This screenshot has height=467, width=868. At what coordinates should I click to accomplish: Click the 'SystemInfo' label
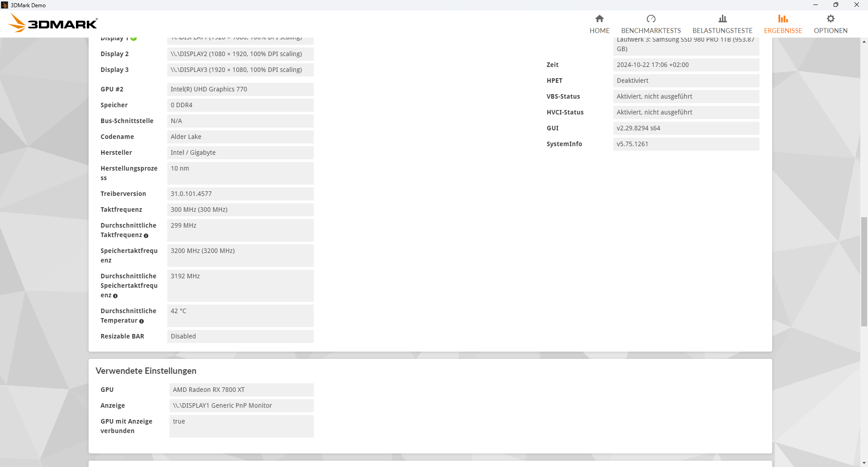(x=564, y=144)
